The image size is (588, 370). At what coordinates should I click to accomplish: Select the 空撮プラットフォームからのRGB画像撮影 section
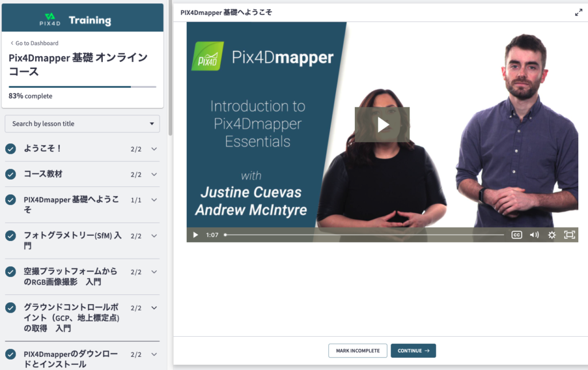pos(70,276)
